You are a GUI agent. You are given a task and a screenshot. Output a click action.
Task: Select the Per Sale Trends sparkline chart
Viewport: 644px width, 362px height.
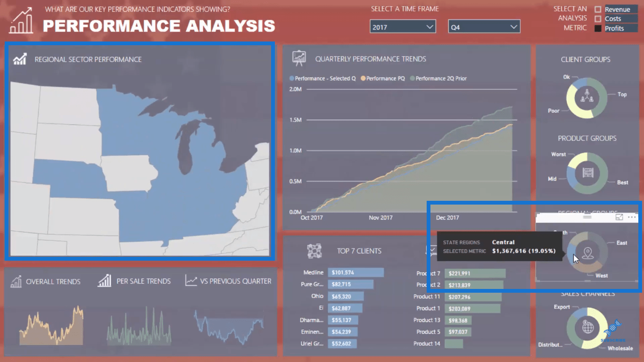[x=140, y=325]
